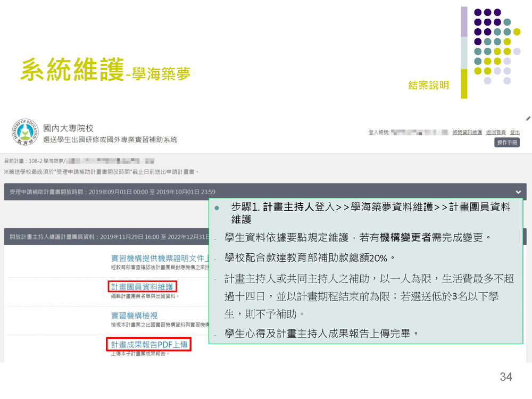Viewport: 532px width, 399px height.
Task: Open the 操作手冊 manual button
Action: coord(508,143)
